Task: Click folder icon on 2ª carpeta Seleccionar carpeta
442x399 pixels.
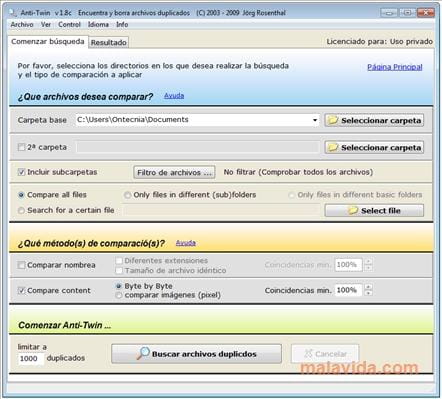Action: (x=332, y=147)
